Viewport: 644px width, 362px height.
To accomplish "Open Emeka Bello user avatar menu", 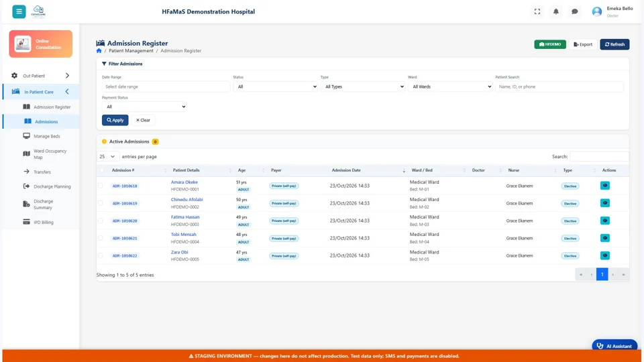I will click(x=597, y=11).
